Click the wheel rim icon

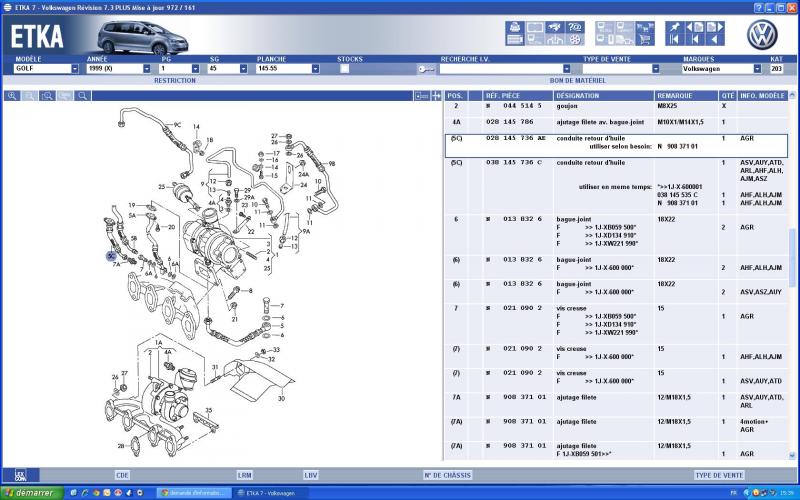click(x=575, y=39)
